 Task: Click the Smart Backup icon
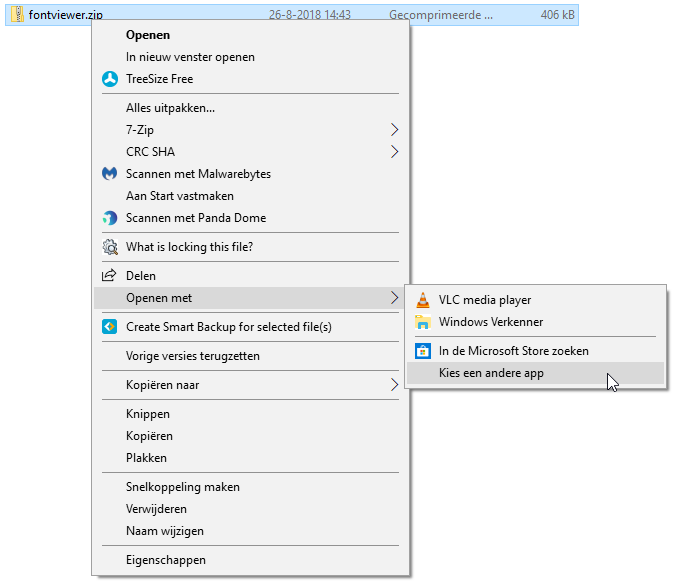[110, 327]
